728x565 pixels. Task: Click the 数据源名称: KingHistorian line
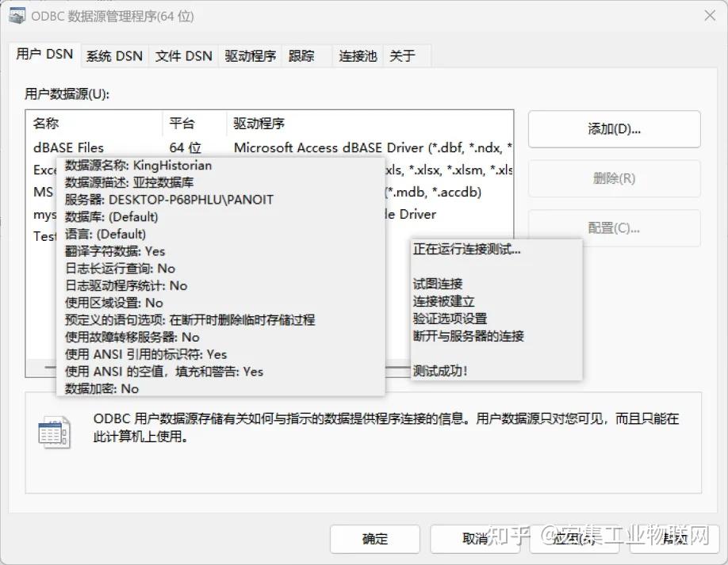click(138, 166)
